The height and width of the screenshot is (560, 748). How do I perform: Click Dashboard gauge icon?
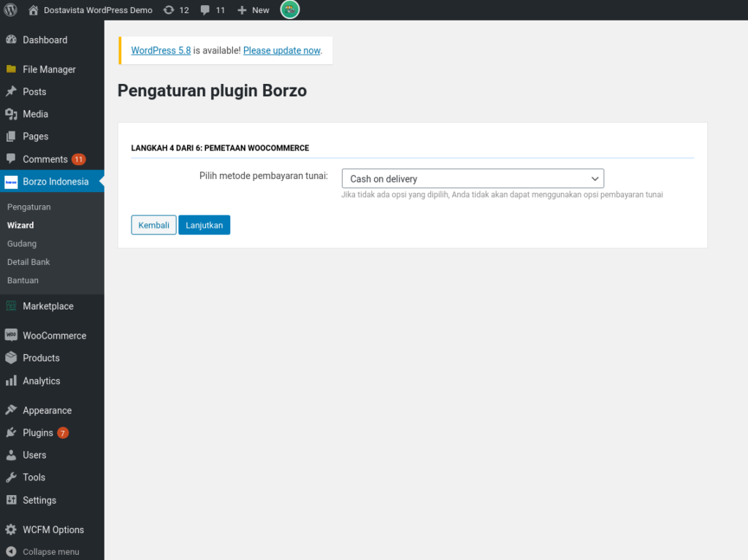11,39
